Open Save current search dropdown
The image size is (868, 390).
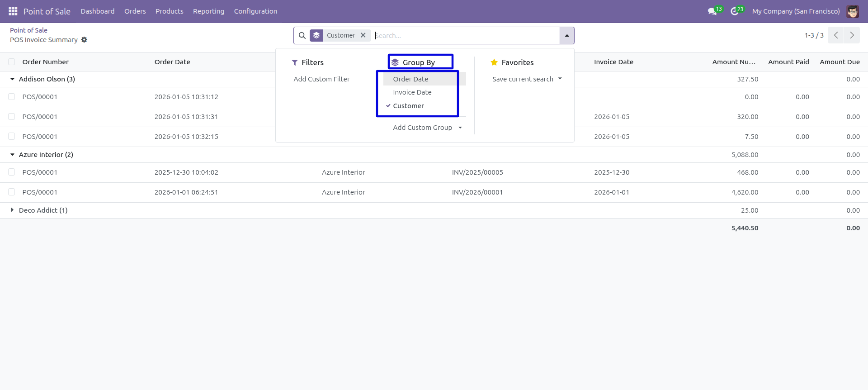click(527, 79)
